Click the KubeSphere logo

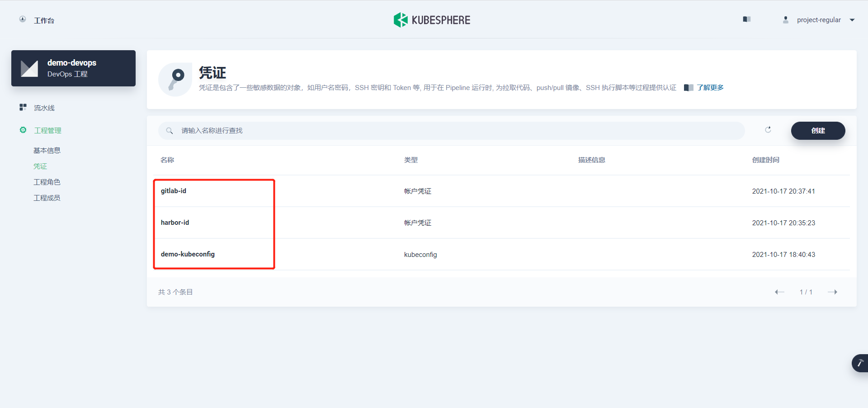coord(432,20)
